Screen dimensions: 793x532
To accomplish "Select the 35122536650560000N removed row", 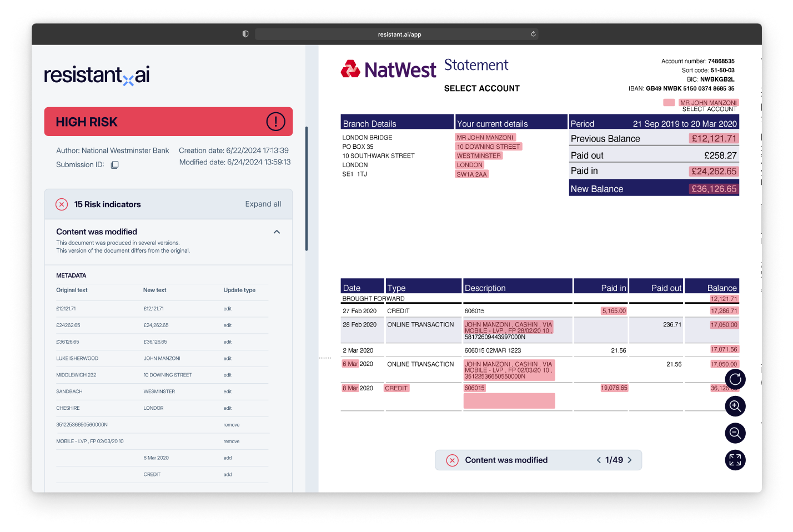I will coord(162,425).
